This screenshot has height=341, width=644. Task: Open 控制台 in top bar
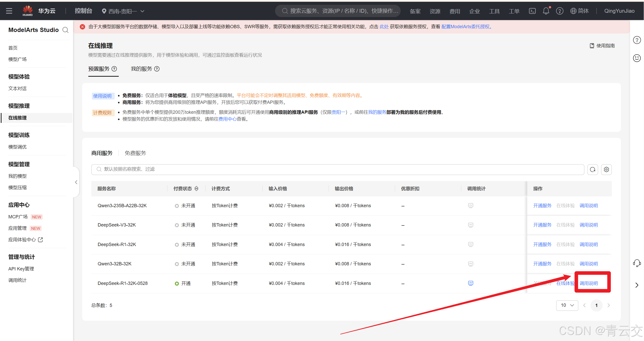pos(83,11)
